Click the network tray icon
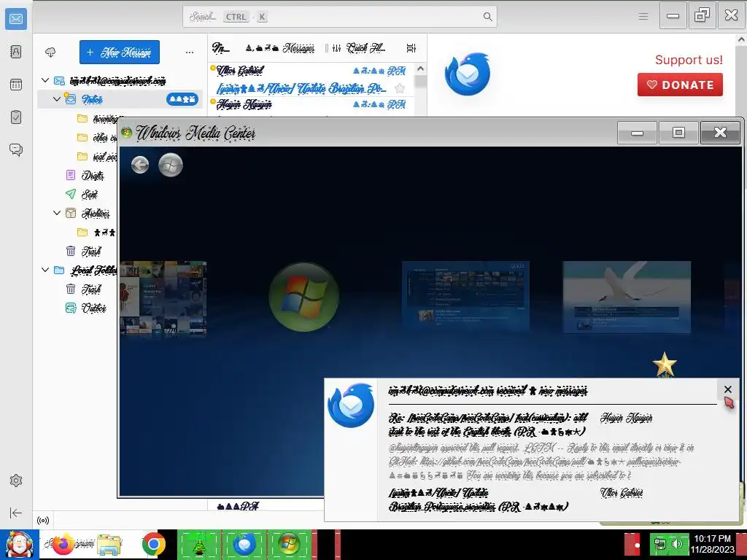747x560 pixels. pyautogui.click(x=660, y=544)
